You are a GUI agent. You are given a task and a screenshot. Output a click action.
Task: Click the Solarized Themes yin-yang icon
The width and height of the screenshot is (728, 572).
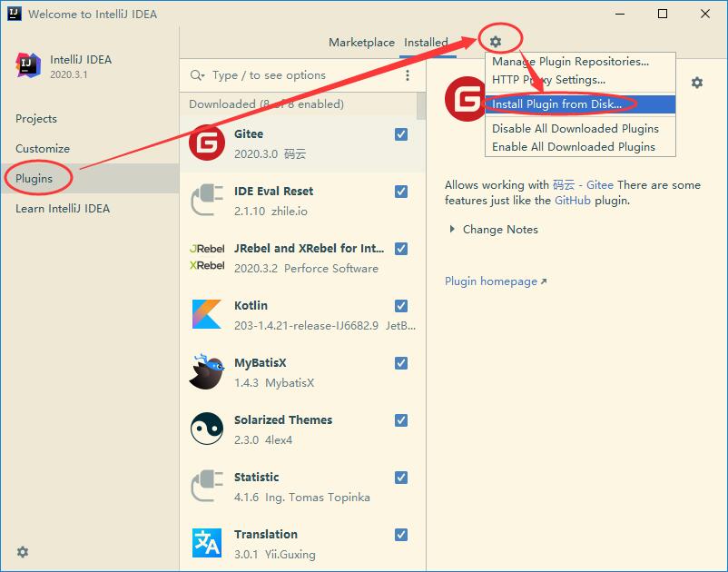[207, 429]
